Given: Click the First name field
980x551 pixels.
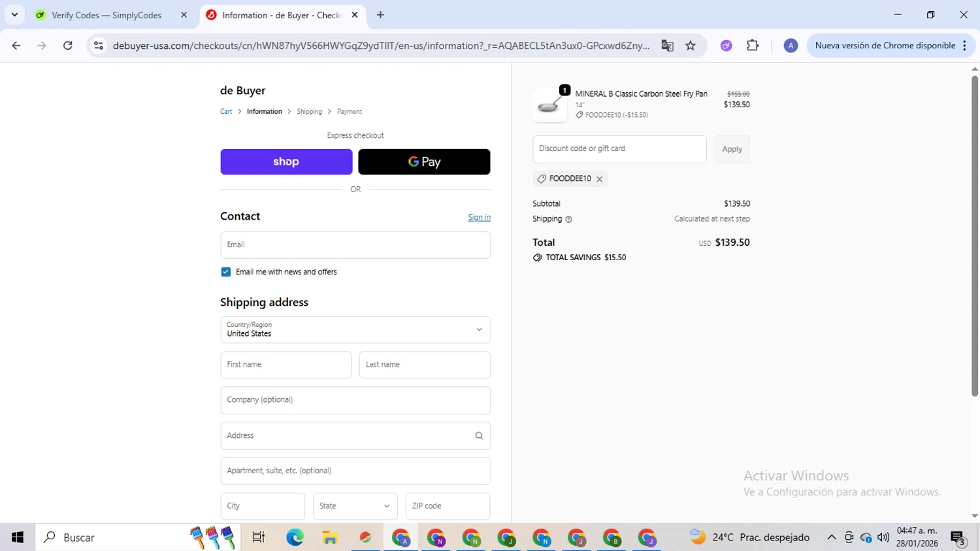Looking at the screenshot, I should 286,365.
